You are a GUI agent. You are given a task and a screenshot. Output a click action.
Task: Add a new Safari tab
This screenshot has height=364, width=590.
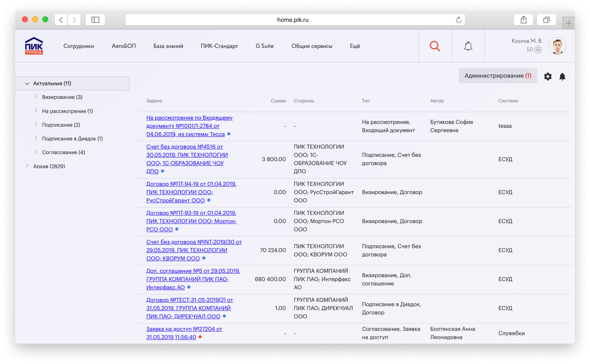pyautogui.click(x=569, y=23)
